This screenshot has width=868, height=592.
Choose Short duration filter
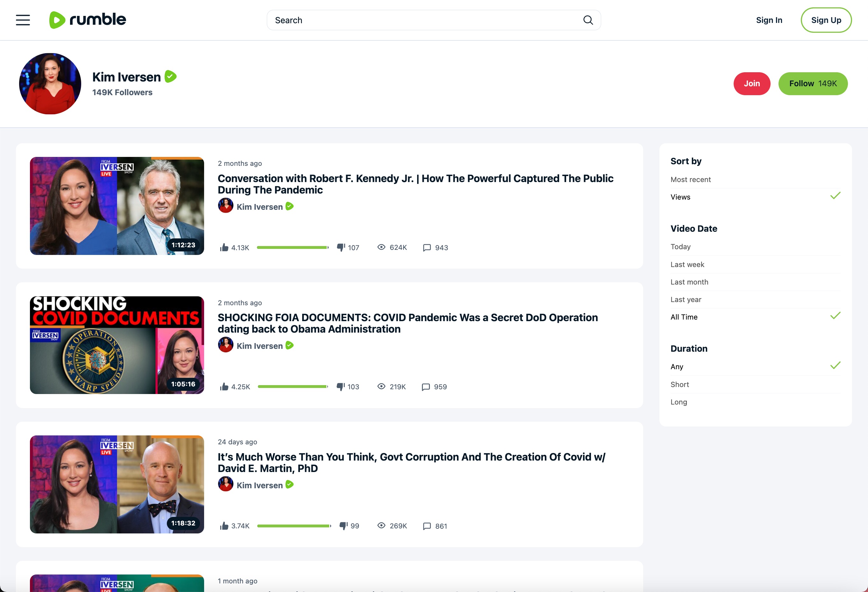pyautogui.click(x=679, y=384)
